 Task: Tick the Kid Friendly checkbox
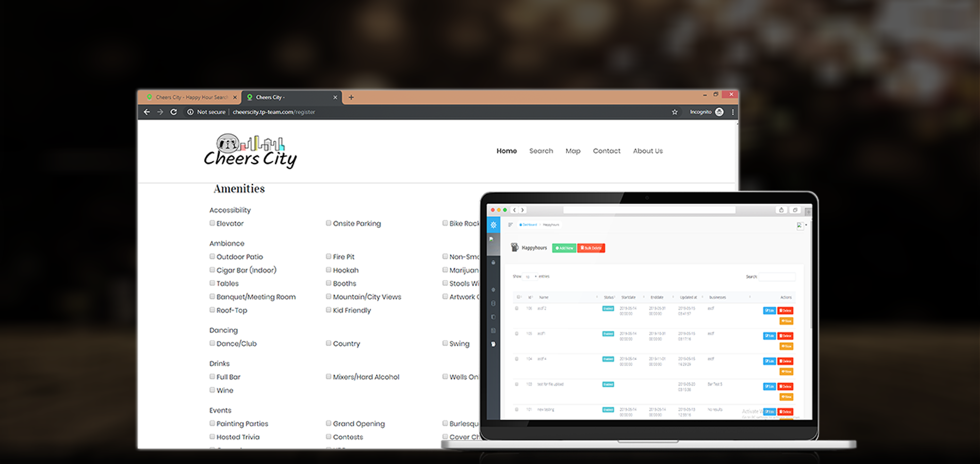[x=329, y=310]
